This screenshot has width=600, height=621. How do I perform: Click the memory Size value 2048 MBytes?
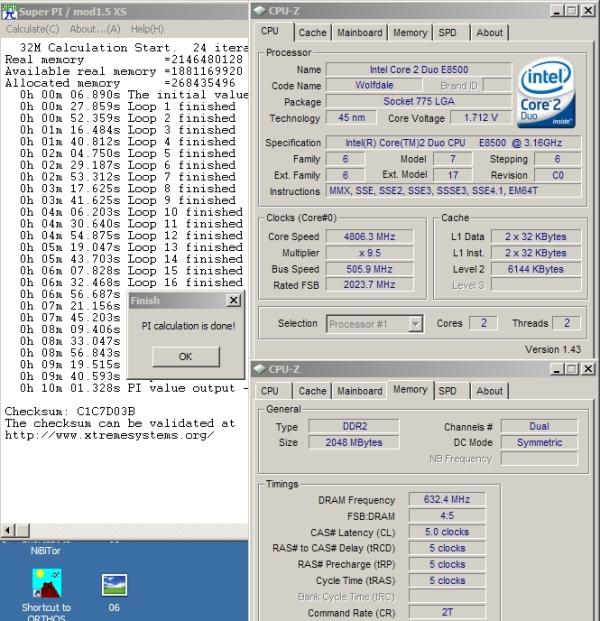[354, 442]
